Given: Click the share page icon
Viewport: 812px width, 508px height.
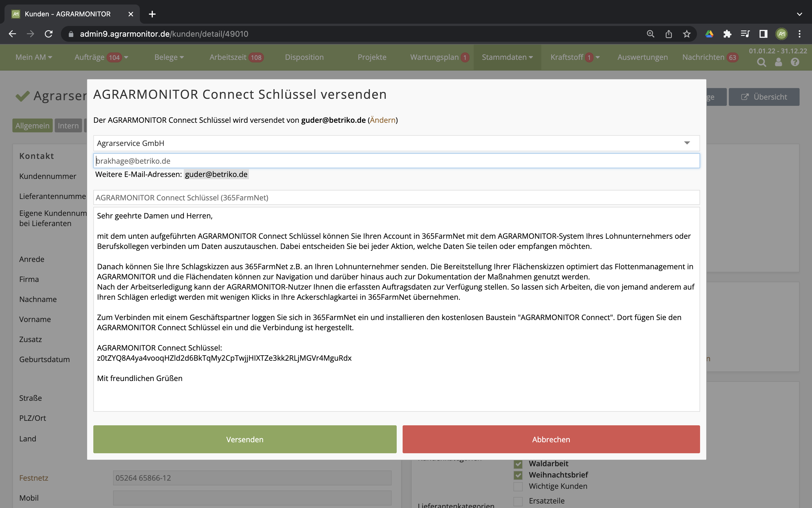Looking at the screenshot, I should (x=669, y=34).
